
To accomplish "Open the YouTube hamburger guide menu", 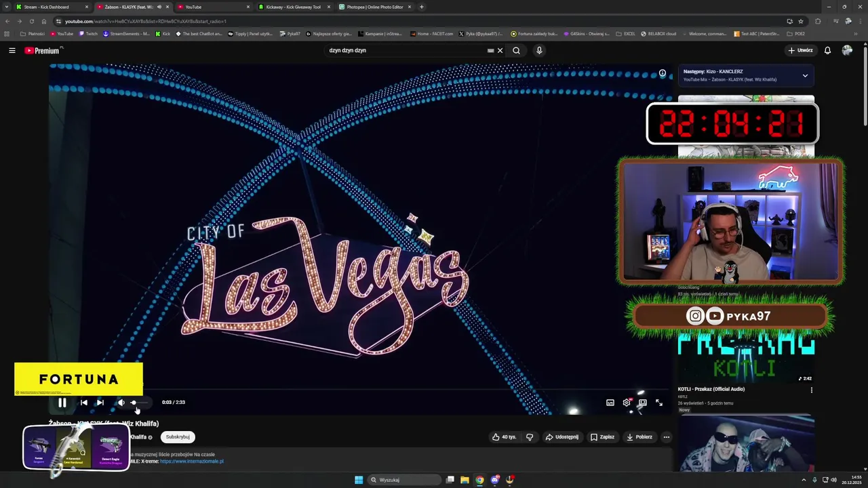I will (12, 50).
